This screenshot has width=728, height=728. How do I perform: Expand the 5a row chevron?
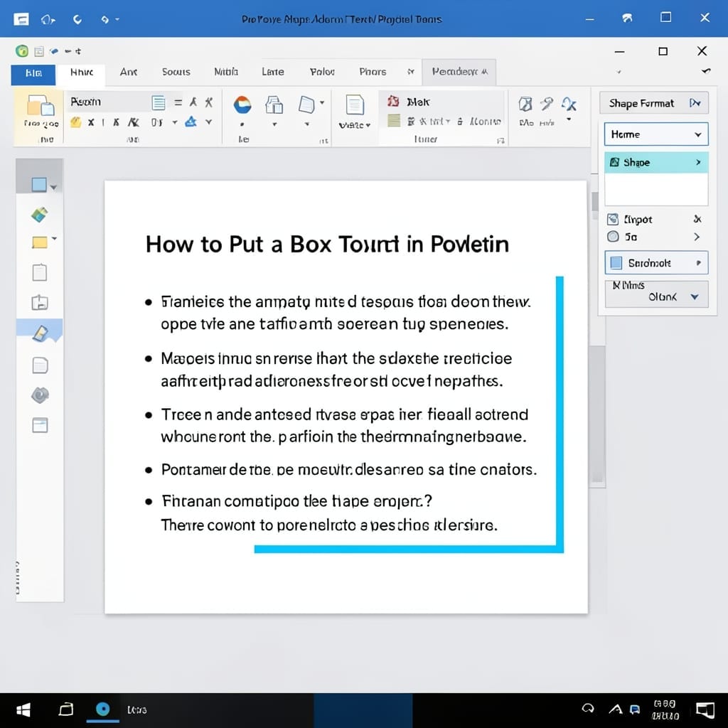tap(697, 237)
